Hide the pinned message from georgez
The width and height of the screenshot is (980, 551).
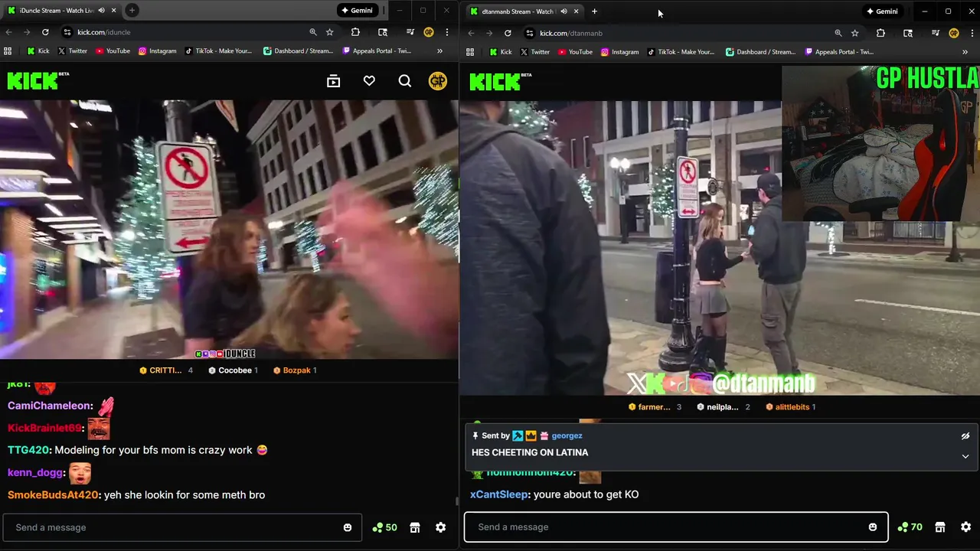tap(965, 435)
